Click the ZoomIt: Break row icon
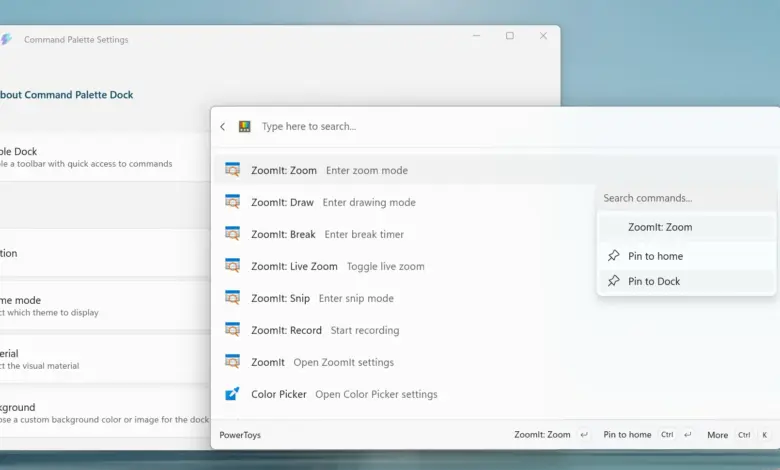The height and width of the screenshot is (470, 780). [x=232, y=234]
